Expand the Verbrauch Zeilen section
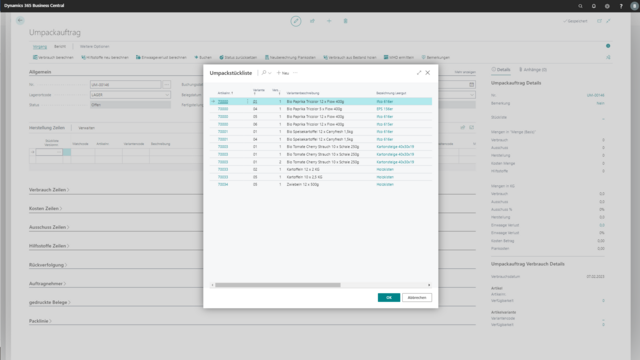 (49, 190)
